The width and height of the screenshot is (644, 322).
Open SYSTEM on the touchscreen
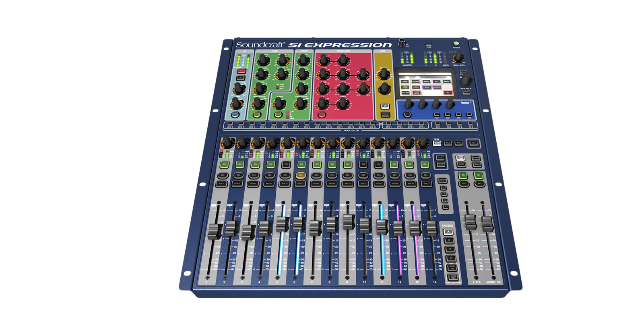coord(415,82)
